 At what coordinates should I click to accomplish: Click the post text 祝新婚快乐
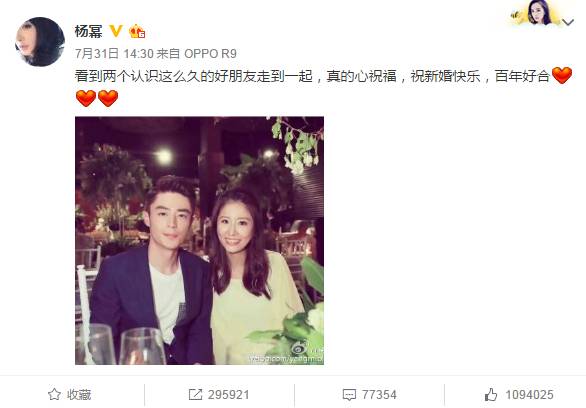tap(445, 76)
